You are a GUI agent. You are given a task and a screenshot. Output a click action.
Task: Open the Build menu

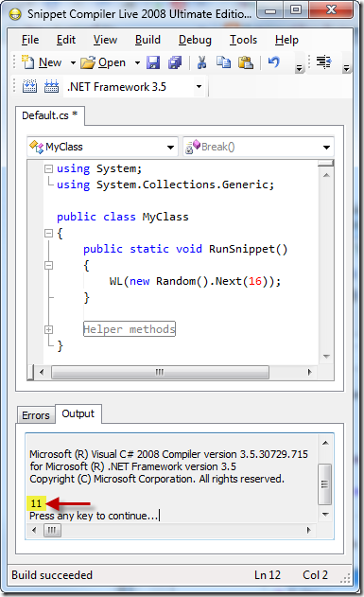click(147, 40)
